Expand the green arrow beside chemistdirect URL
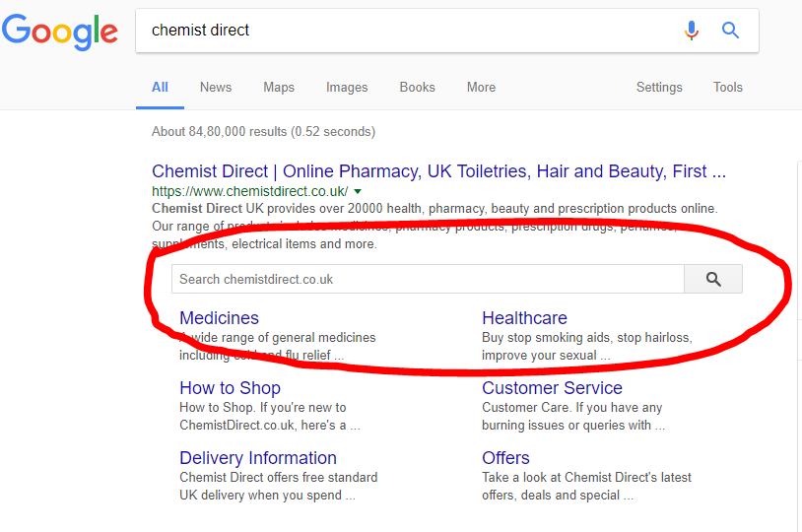802x532 pixels. [358, 191]
